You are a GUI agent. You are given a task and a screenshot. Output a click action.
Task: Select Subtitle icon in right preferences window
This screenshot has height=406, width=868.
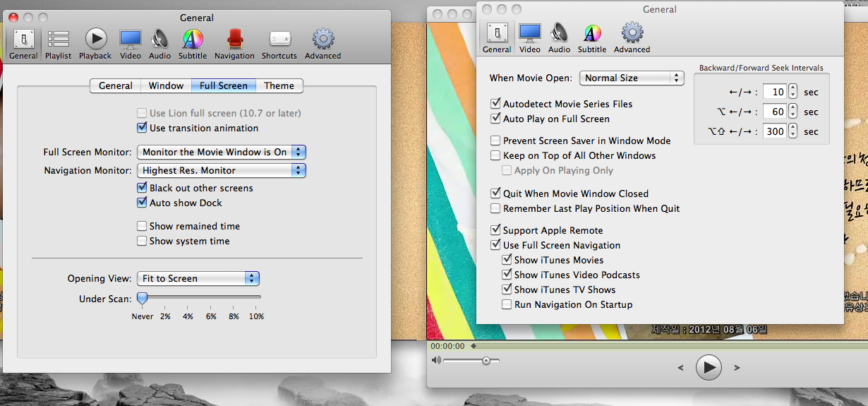[592, 37]
